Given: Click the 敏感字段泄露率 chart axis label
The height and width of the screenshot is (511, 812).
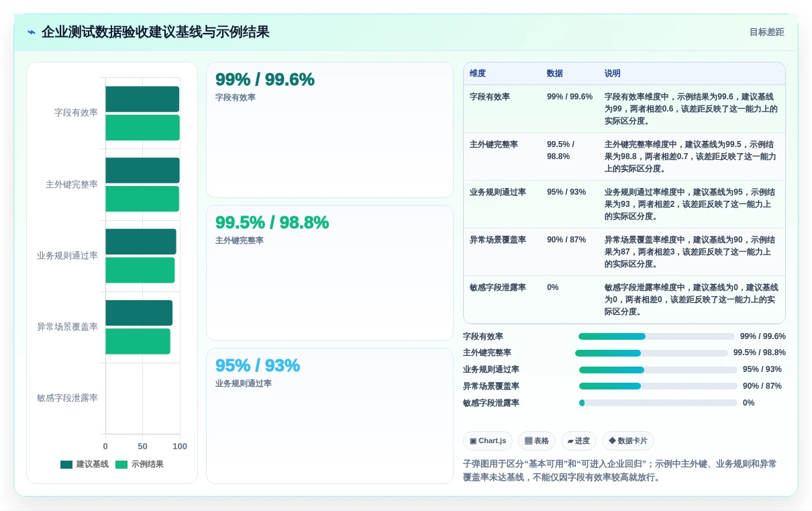Looking at the screenshot, I should [67, 398].
